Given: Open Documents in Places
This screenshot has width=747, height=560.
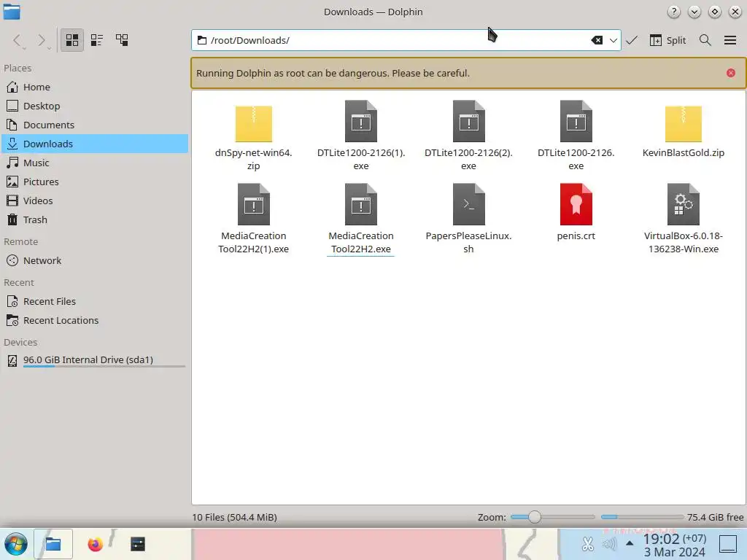Looking at the screenshot, I should (95, 125).
